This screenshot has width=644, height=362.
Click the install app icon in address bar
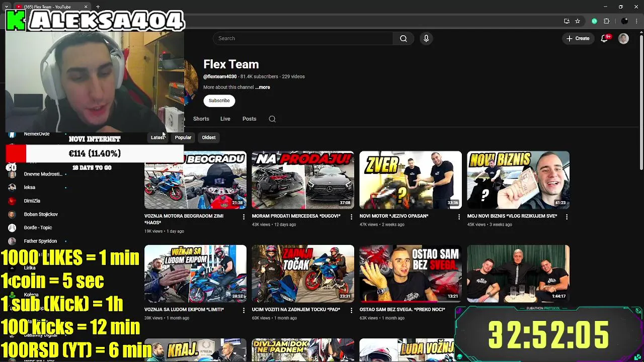click(x=567, y=21)
